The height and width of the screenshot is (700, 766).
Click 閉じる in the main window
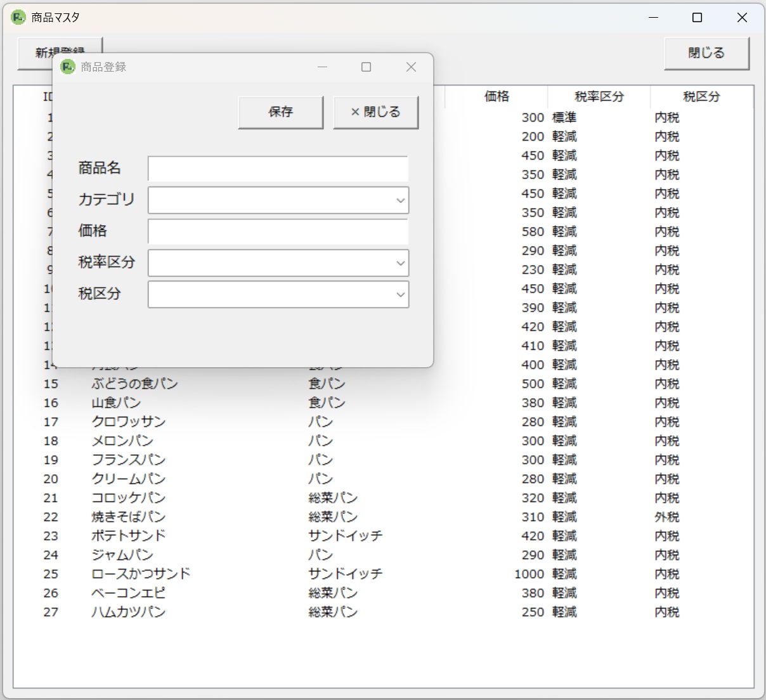(x=706, y=53)
